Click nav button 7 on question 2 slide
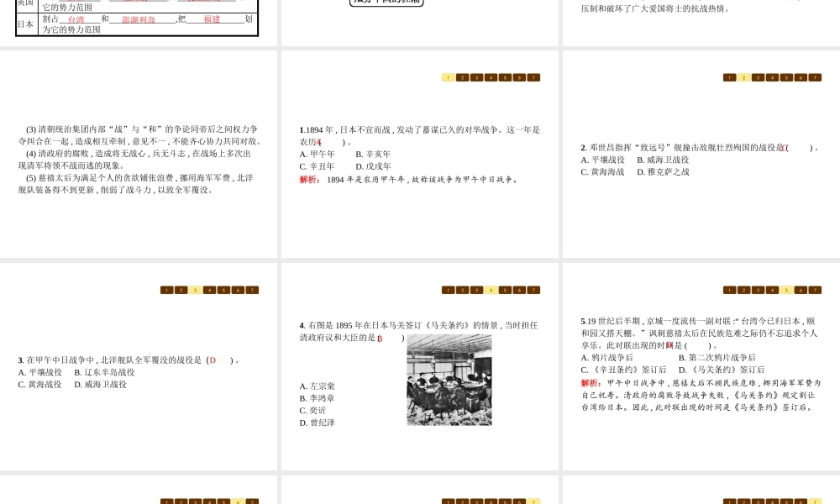 pos(815,77)
